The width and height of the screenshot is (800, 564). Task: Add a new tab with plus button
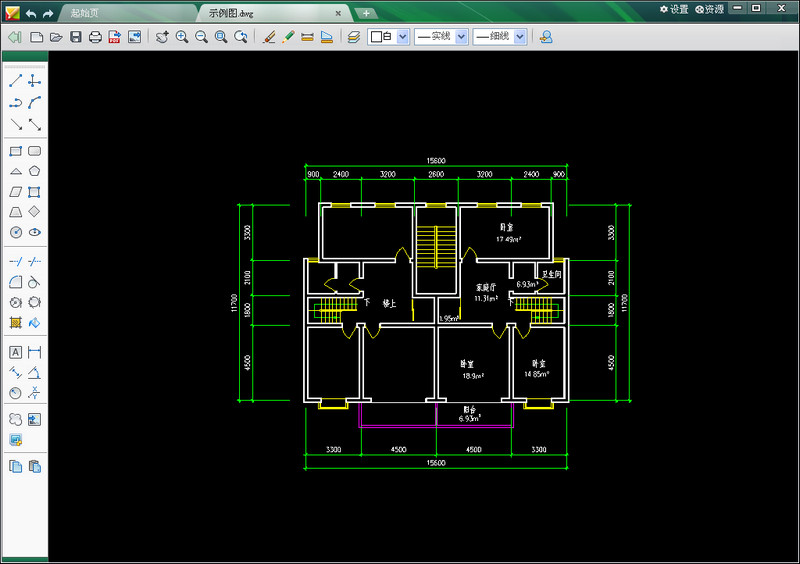coord(366,13)
